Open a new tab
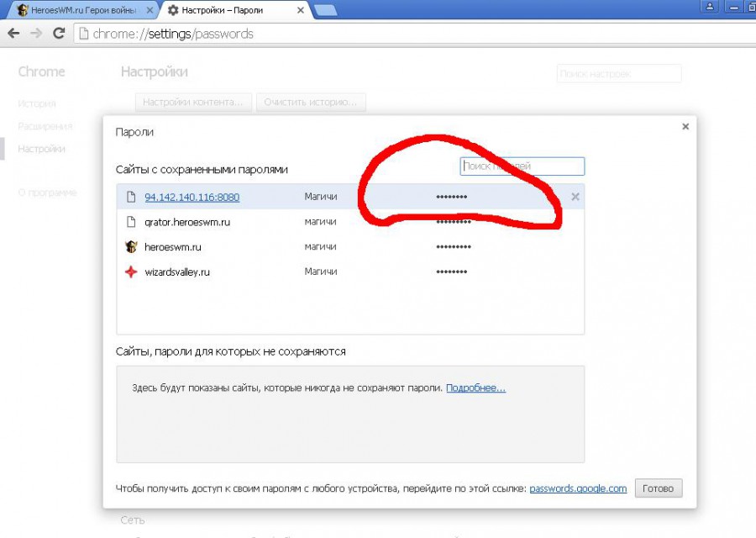This screenshot has width=756, height=538. point(325,10)
